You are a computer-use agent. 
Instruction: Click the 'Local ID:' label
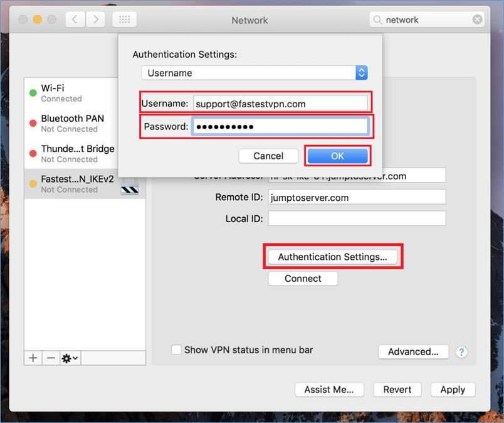pos(244,218)
